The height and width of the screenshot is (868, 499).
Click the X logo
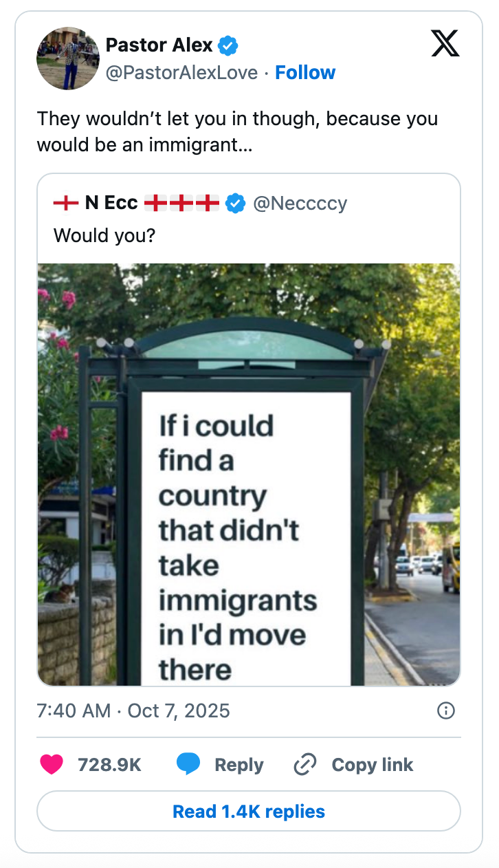(445, 45)
